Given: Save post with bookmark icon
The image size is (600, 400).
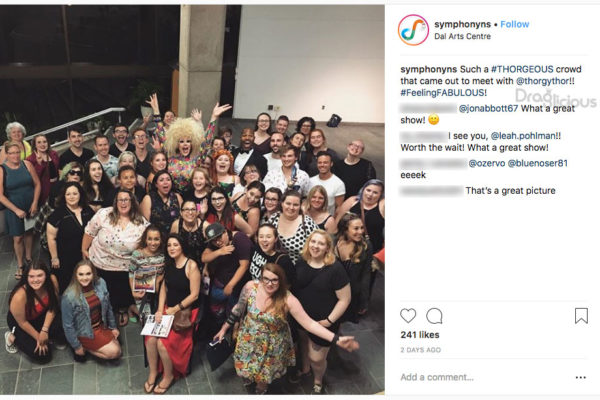Looking at the screenshot, I should pyautogui.click(x=581, y=316).
